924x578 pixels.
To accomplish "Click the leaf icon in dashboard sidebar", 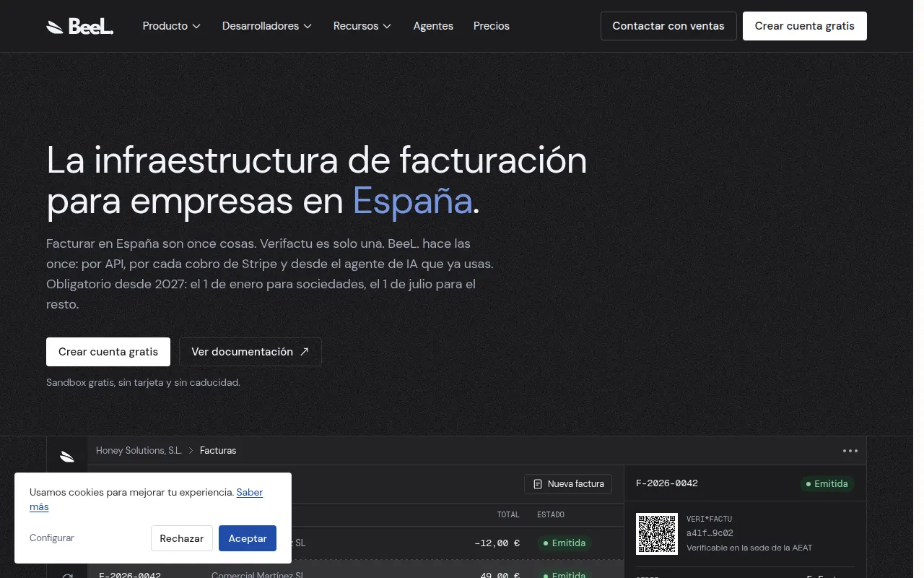I will coord(67,456).
